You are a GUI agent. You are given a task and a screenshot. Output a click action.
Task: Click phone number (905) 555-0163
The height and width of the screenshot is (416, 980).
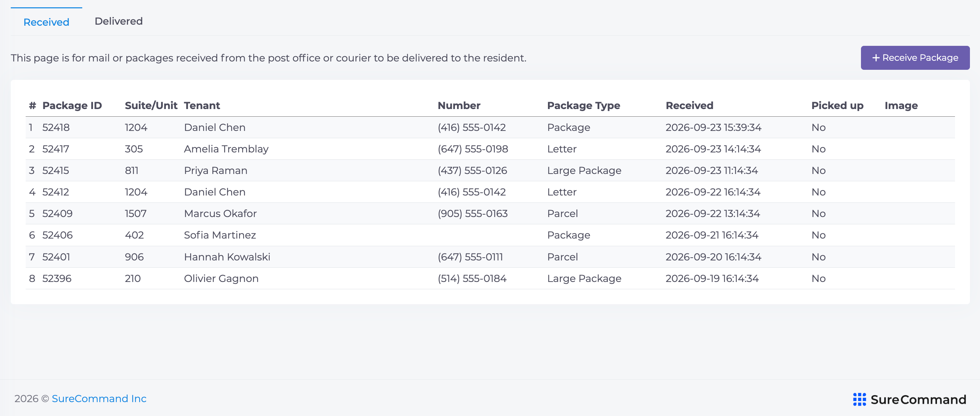click(x=473, y=214)
